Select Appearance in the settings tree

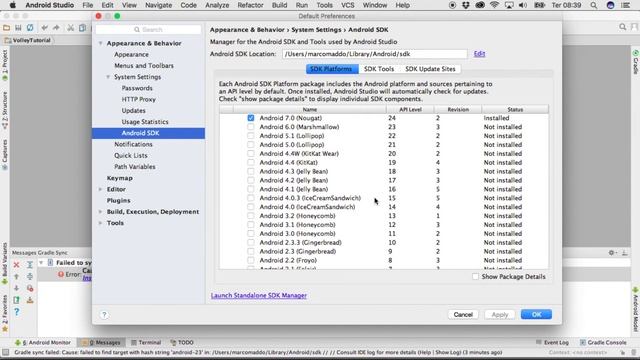pyautogui.click(x=131, y=54)
